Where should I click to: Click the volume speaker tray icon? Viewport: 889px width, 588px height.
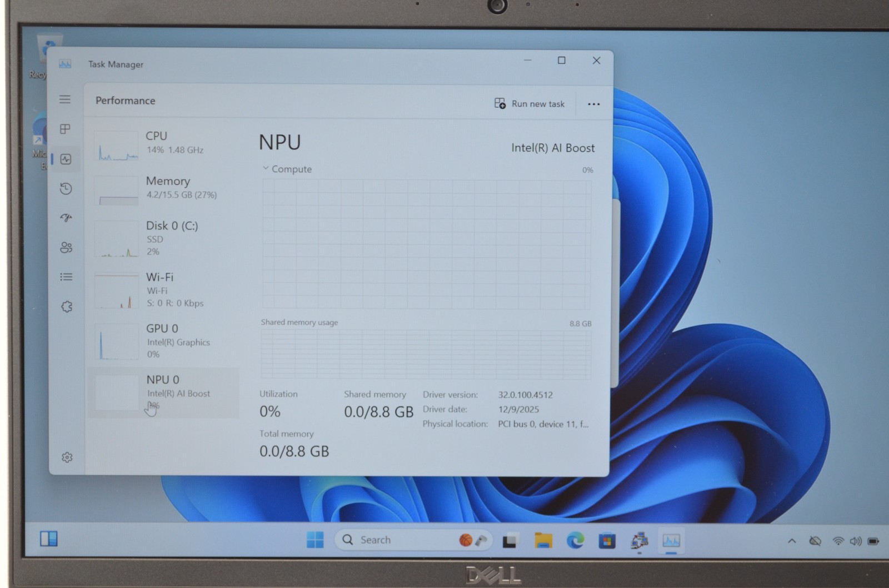(x=856, y=541)
